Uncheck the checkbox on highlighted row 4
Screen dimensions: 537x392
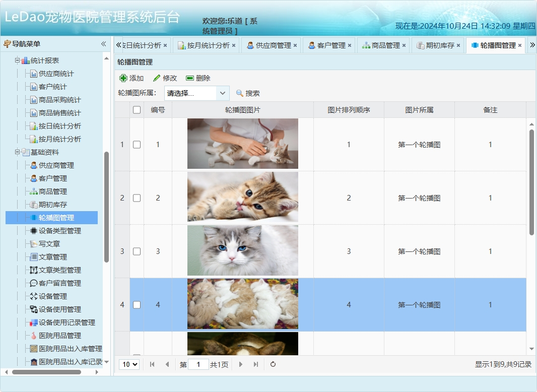136,304
